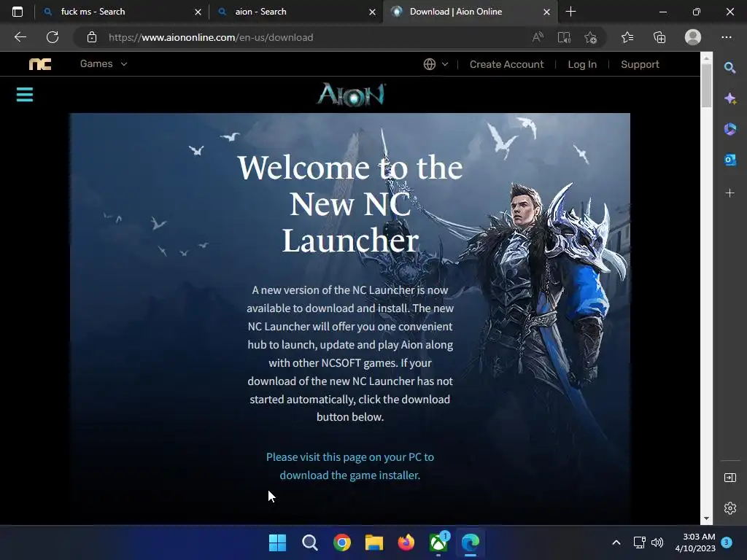
Task: Activate the Read Aloud icon
Action: (x=538, y=37)
